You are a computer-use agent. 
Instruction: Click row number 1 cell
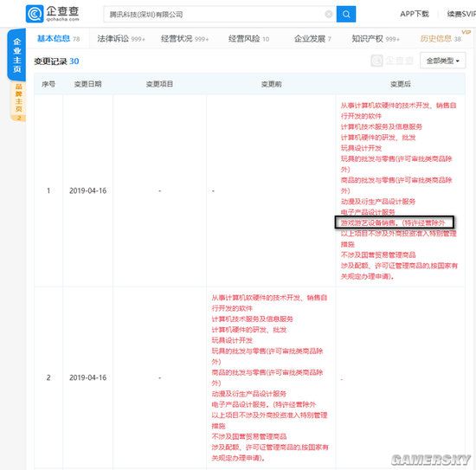click(x=48, y=190)
